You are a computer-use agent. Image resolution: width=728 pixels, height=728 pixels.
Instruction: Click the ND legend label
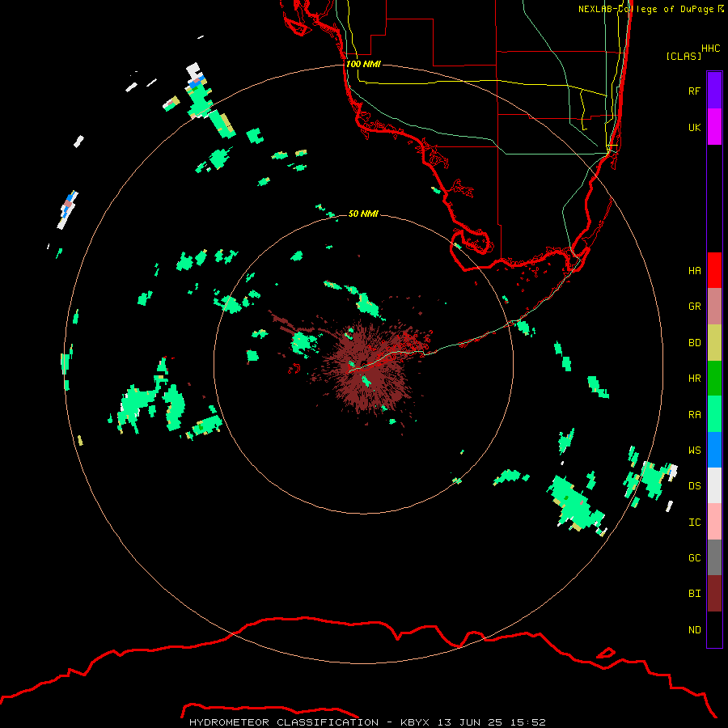point(694,630)
